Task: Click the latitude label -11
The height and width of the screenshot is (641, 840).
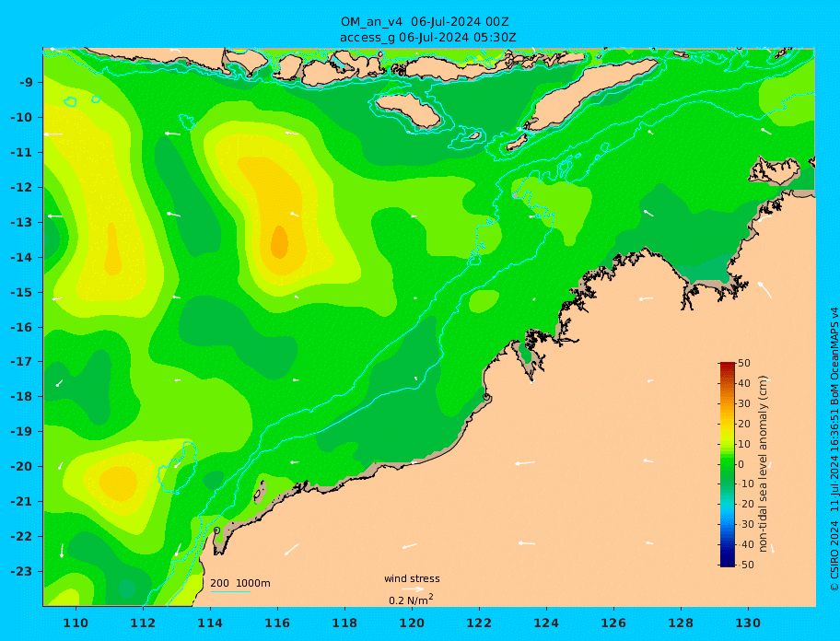Action: point(21,153)
